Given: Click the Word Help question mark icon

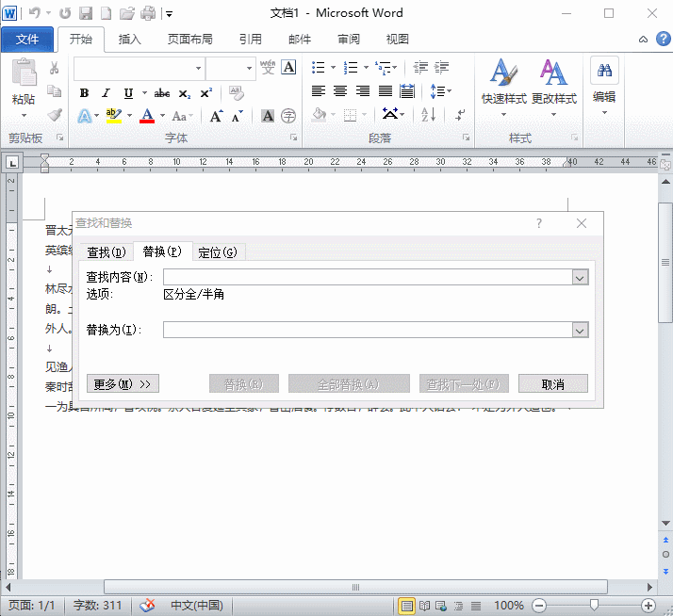Looking at the screenshot, I should (664, 39).
